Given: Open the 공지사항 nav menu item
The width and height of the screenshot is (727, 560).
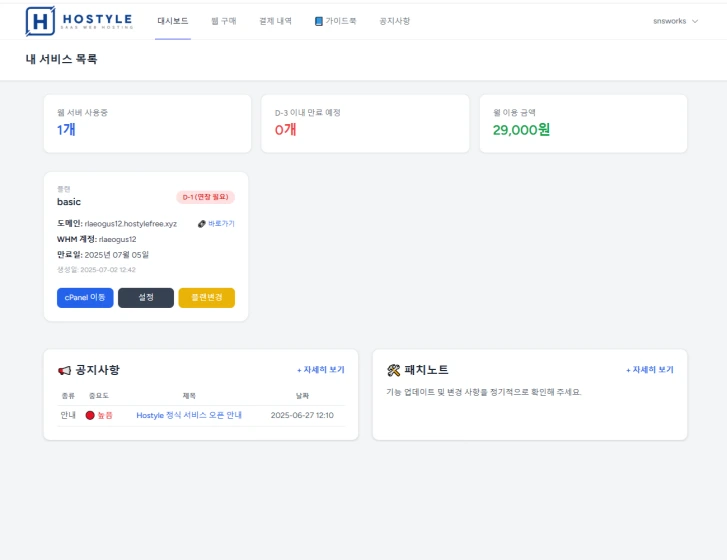Looking at the screenshot, I should (395, 21).
